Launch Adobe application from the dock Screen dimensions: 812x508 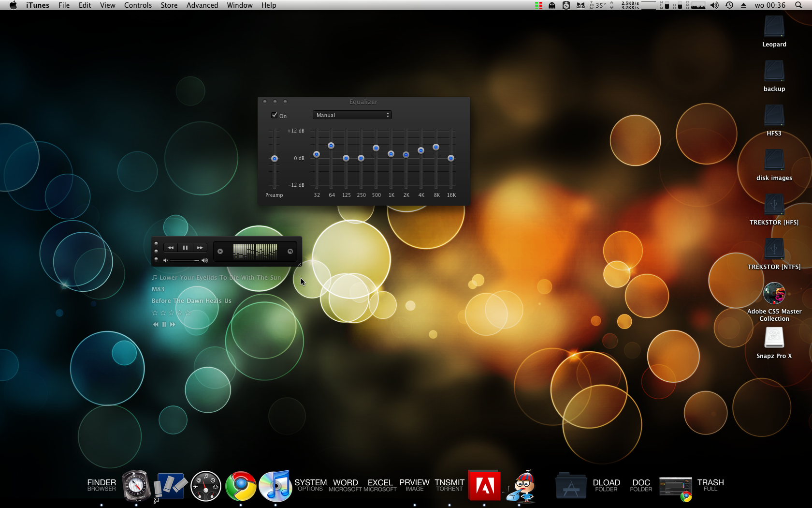pyautogui.click(x=484, y=486)
